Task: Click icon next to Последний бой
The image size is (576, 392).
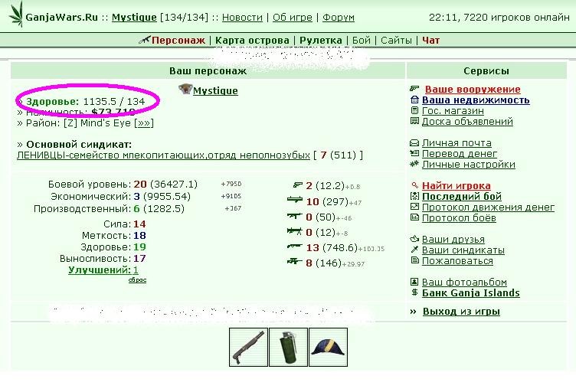Action: [x=414, y=196]
